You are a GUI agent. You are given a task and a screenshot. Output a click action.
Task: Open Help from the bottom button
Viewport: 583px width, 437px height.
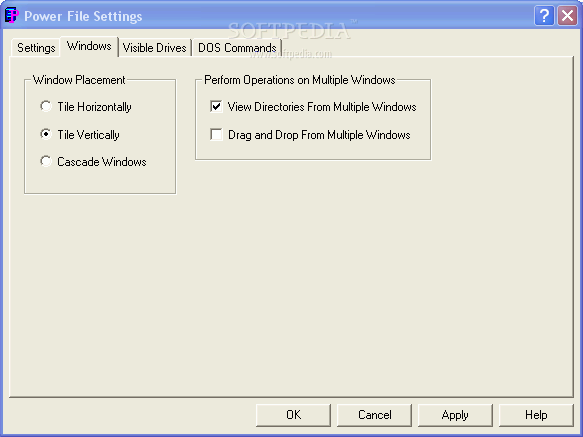pyautogui.click(x=536, y=415)
